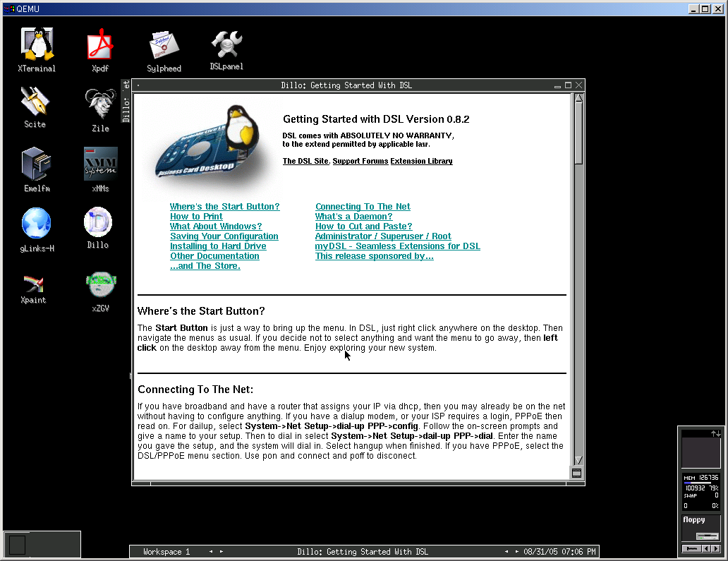728x561 pixels.
Task: Click the "Connecting To The Net:" section heading
Action: pyautogui.click(x=195, y=390)
